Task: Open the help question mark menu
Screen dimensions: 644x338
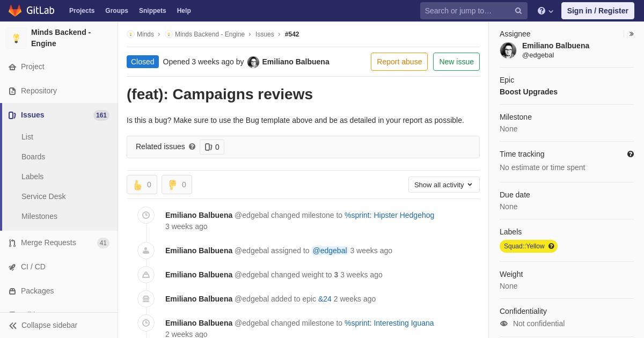Action: pos(545,11)
